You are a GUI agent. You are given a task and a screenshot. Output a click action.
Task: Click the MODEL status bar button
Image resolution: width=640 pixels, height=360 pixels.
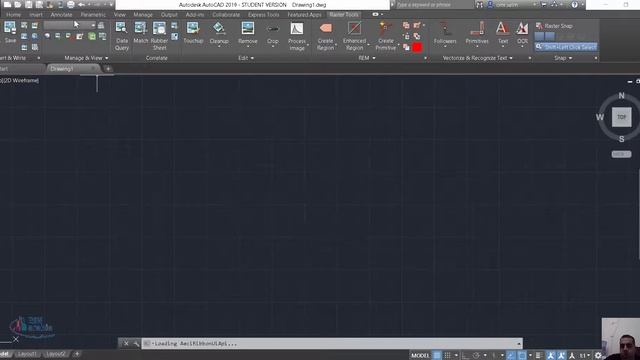[x=420, y=356]
